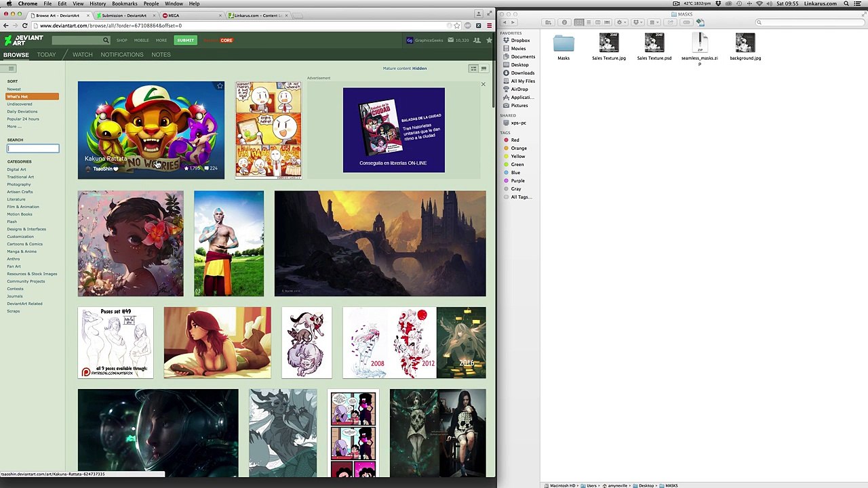868x488 pixels.
Task: Open the Bookmarks menu in Chrome
Action: pyautogui.click(x=124, y=4)
